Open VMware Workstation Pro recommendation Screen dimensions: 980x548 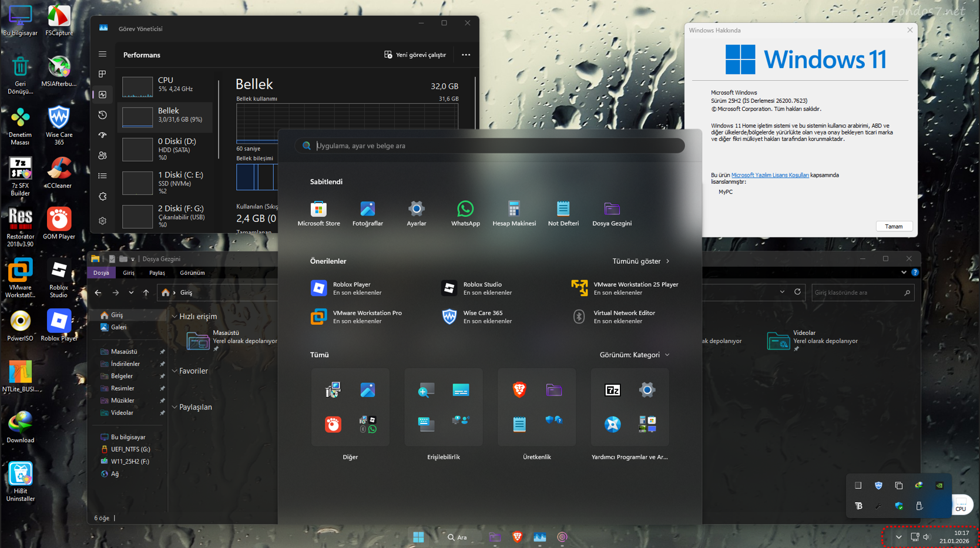pyautogui.click(x=356, y=317)
